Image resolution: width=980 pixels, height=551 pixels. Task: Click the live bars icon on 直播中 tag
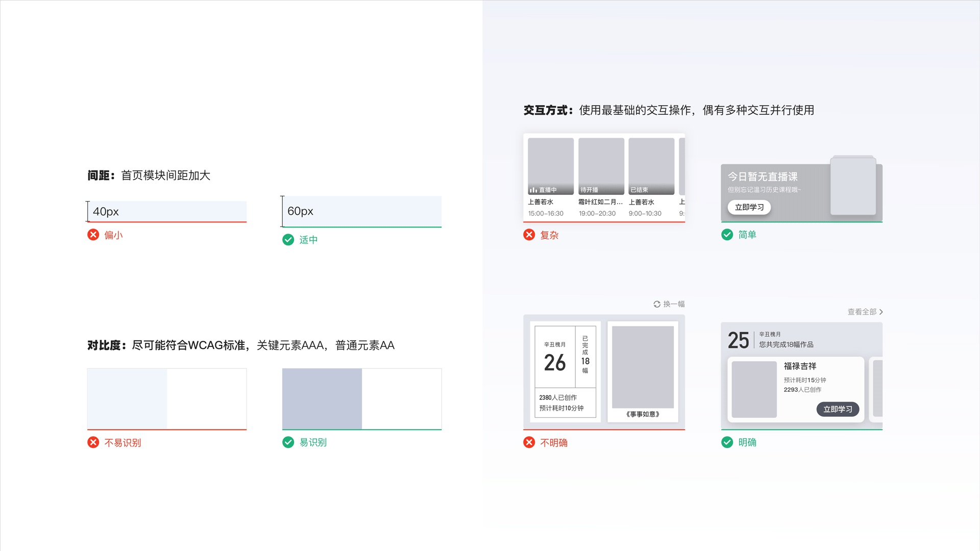(x=533, y=190)
